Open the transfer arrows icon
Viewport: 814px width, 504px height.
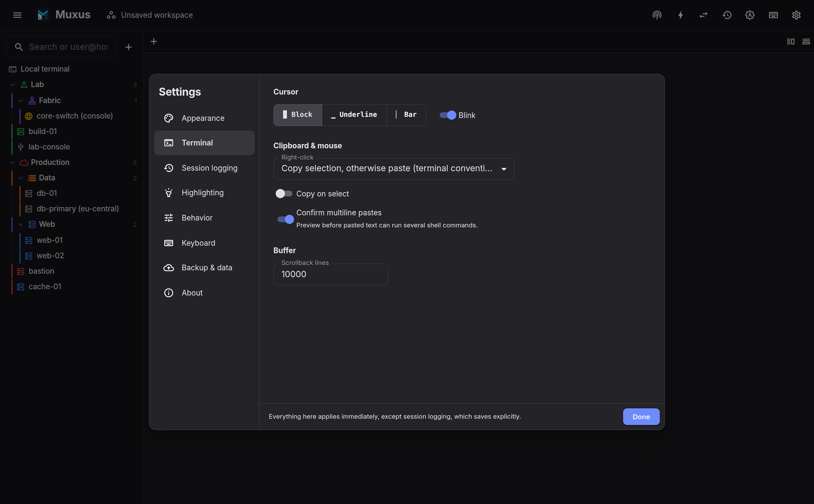click(703, 15)
